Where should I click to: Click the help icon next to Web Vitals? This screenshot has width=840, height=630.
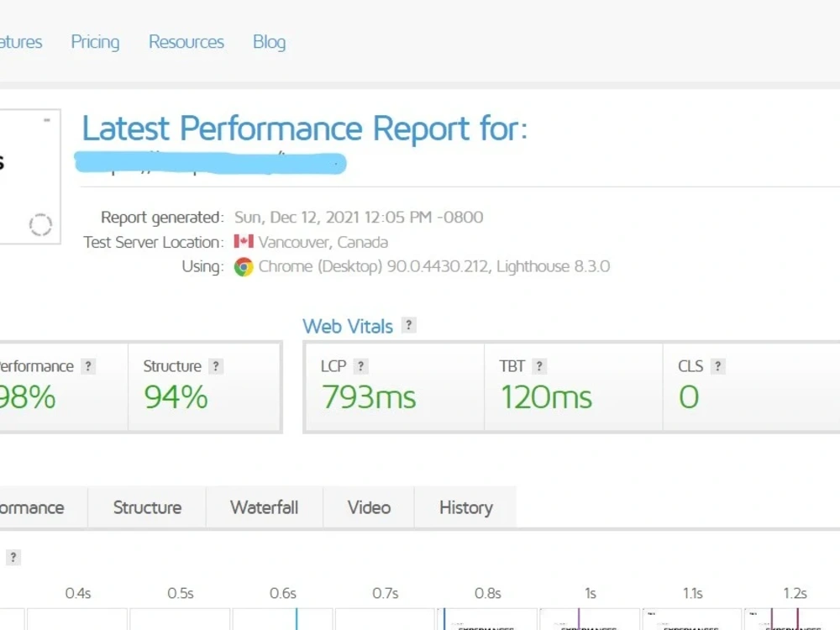point(409,325)
